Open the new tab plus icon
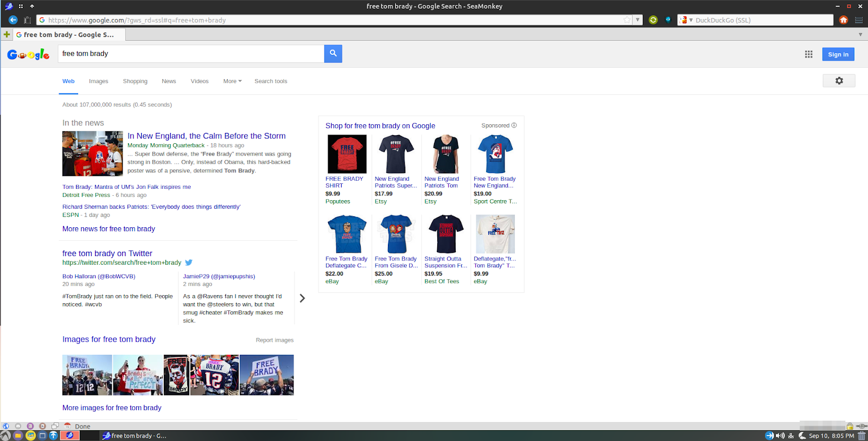The width and height of the screenshot is (868, 441). coord(7,35)
